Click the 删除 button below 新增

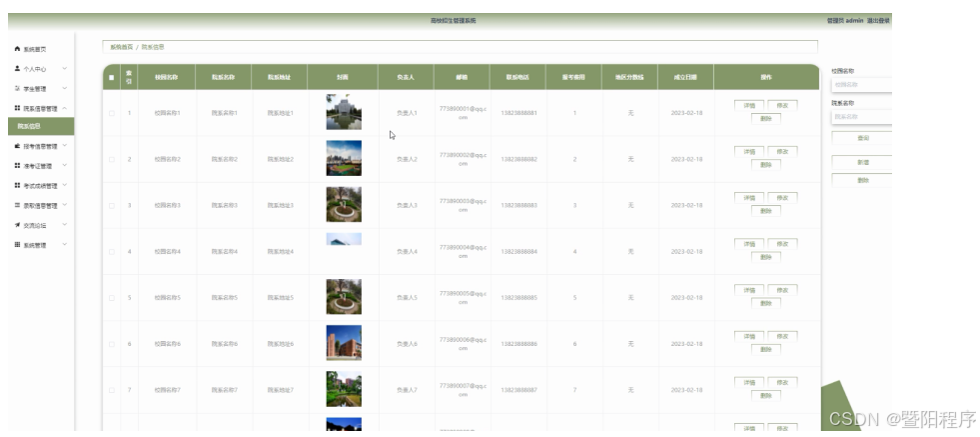[862, 180]
